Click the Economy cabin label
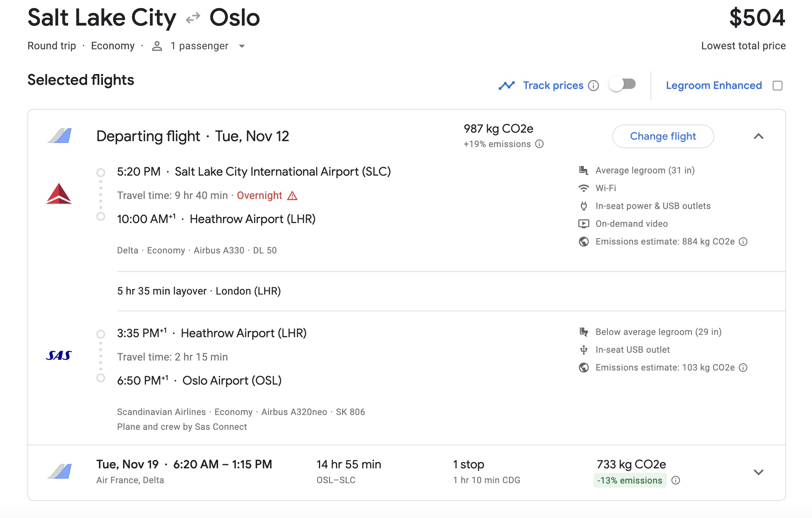Screen dimensions: 812x518 click(113, 46)
